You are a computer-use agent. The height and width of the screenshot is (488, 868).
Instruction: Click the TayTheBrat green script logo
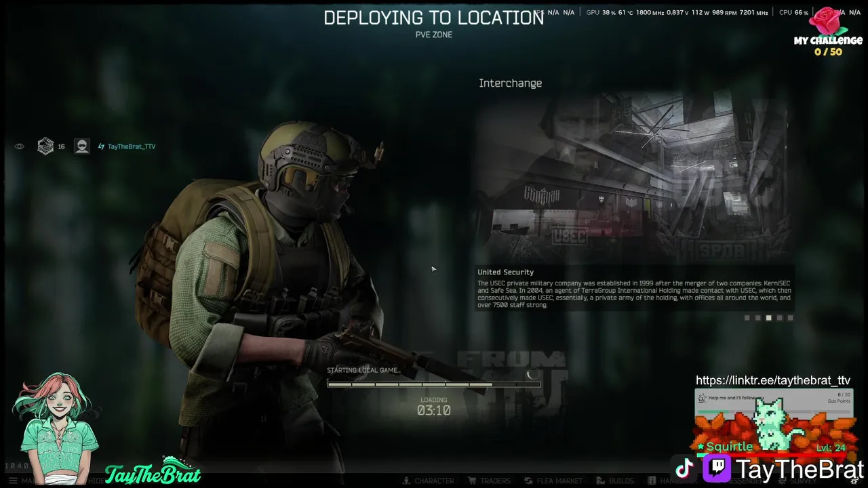(x=153, y=471)
